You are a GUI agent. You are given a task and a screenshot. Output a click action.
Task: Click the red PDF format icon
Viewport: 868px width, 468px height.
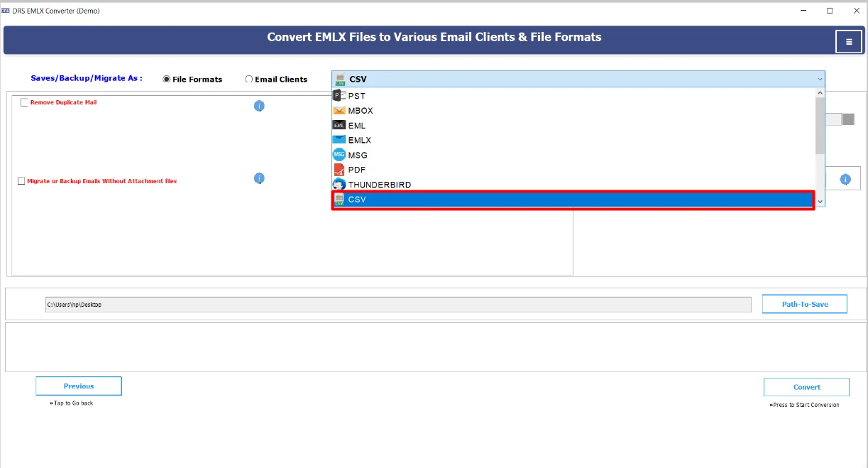338,170
